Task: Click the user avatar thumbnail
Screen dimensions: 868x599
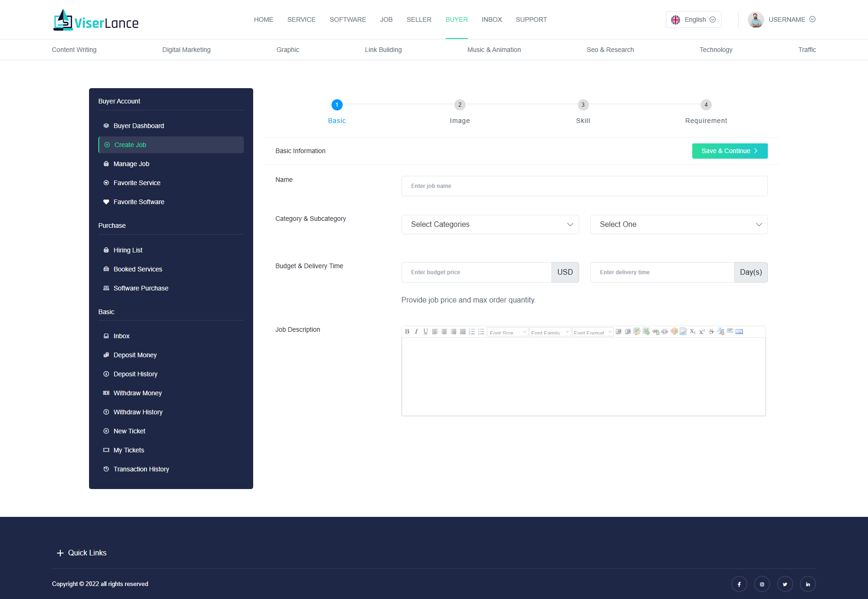Action: coord(756,19)
